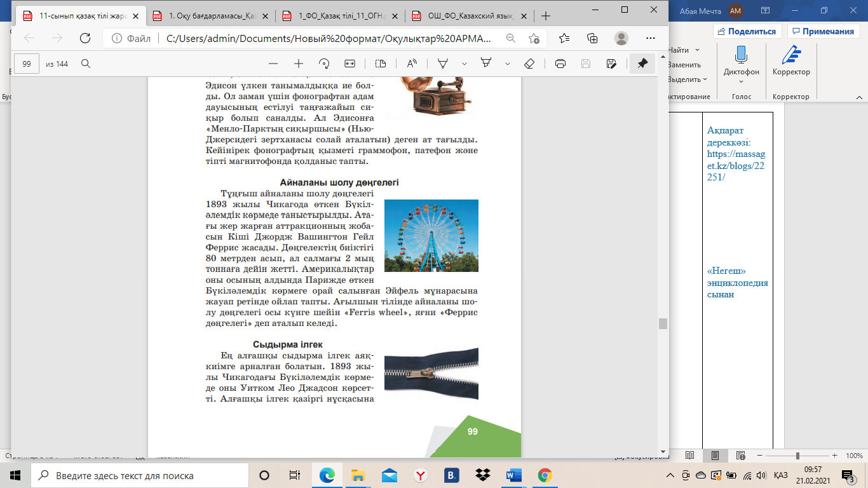The width and height of the screenshot is (868, 488).
Task: Expand Диктофон dropdown arrow
Action: (x=741, y=81)
